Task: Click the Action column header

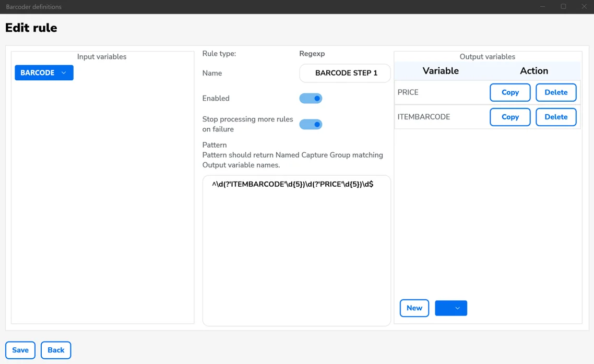Action: (534, 71)
